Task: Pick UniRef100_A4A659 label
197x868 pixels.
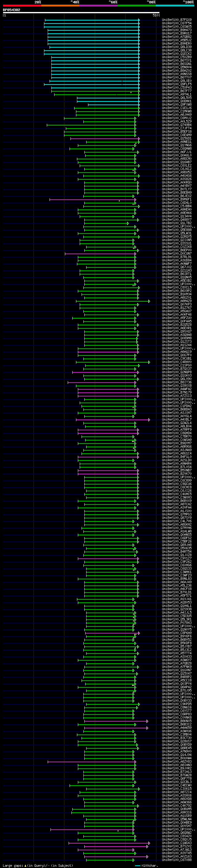Action: 177,728
